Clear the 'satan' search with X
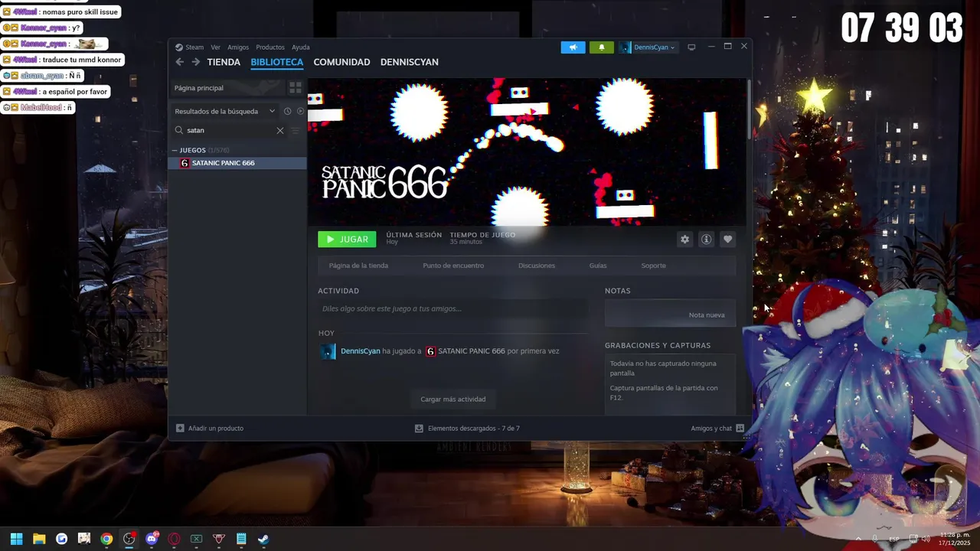Viewport: 980px width, 551px height. click(x=280, y=130)
